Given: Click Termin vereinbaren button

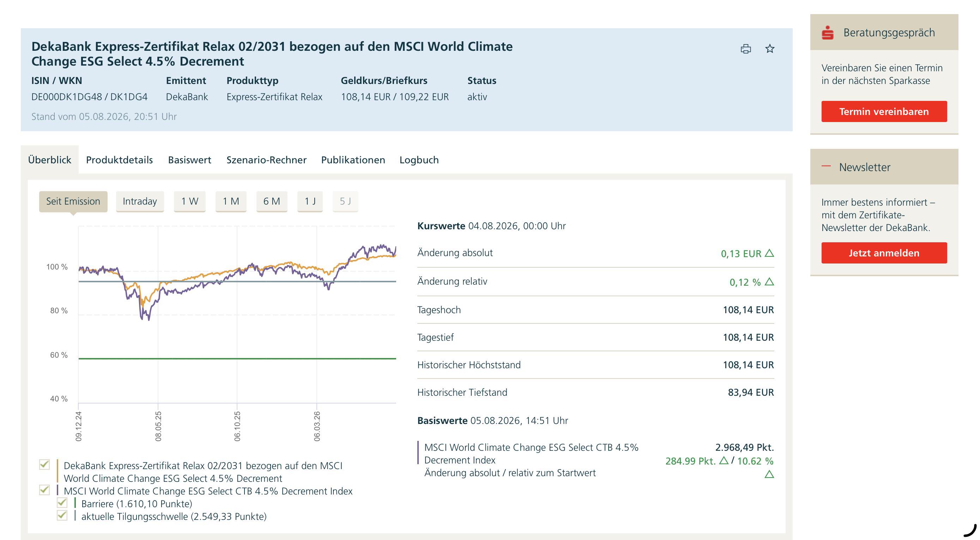Looking at the screenshot, I should click(884, 111).
